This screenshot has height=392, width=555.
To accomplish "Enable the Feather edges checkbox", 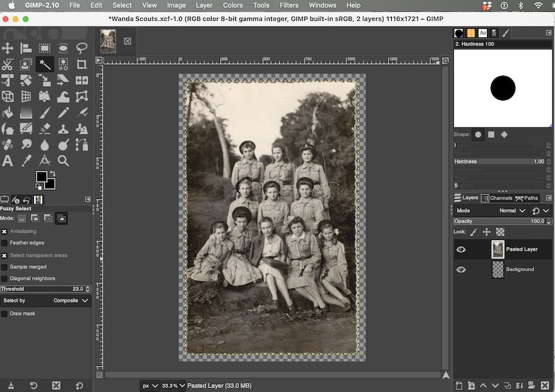I will 5,243.
